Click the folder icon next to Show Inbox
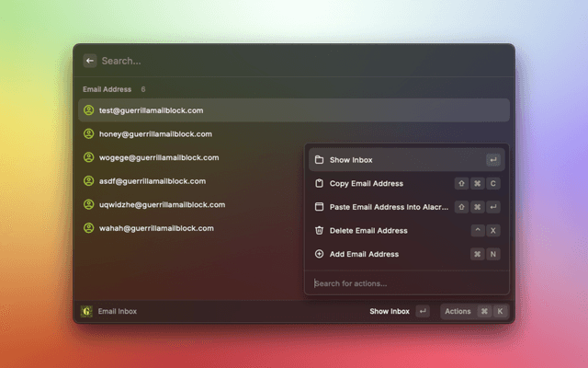This screenshot has height=368, width=588. tap(319, 160)
